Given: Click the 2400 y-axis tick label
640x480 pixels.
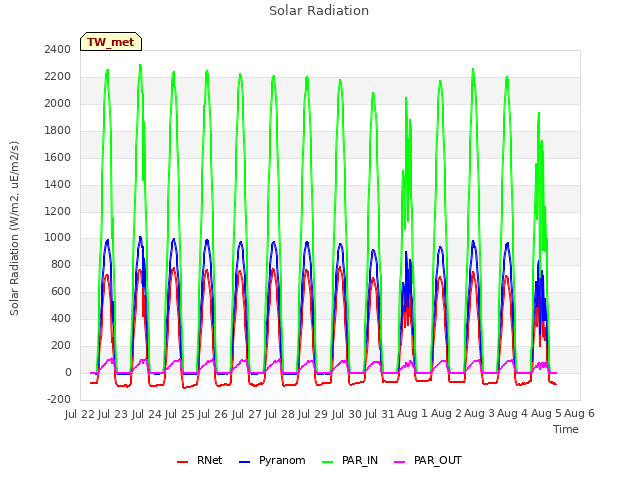Looking at the screenshot, I should [58, 49].
